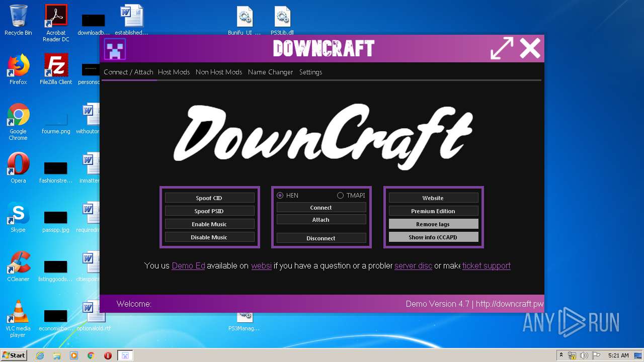This screenshot has height=362, width=644.
Task: Follow the server disc link
Action: pos(413,265)
